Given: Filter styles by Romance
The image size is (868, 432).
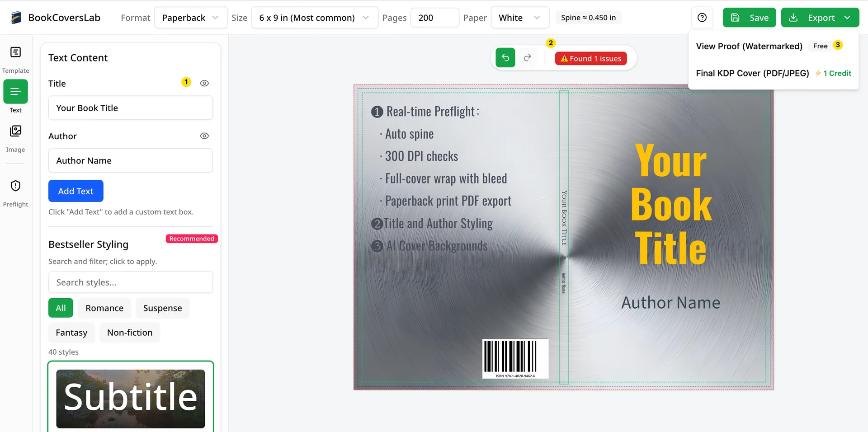Looking at the screenshot, I should (x=104, y=308).
